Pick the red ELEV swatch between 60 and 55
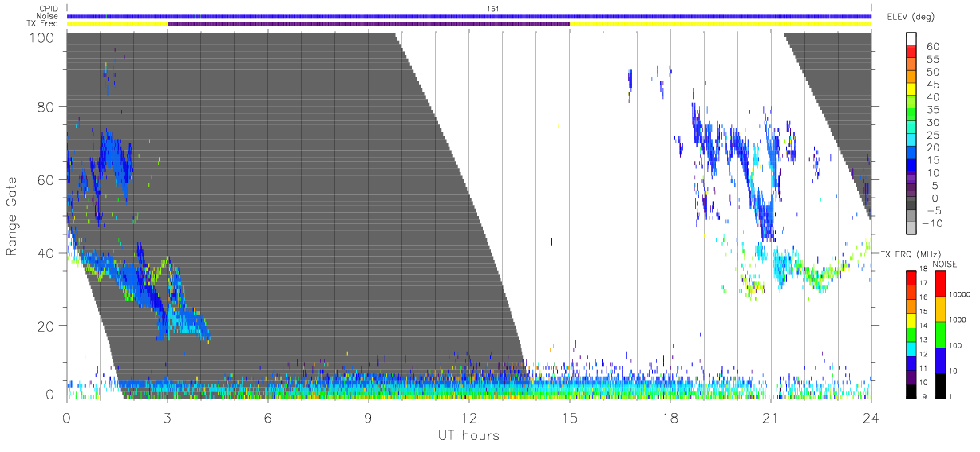The height and width of the screenshot is (452, 980). click(911, 53)
